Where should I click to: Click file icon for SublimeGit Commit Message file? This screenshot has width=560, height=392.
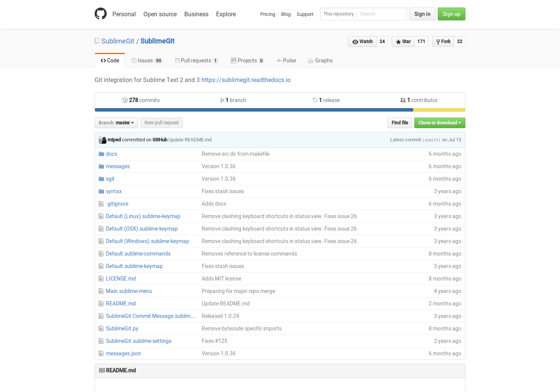coord(101,316)
